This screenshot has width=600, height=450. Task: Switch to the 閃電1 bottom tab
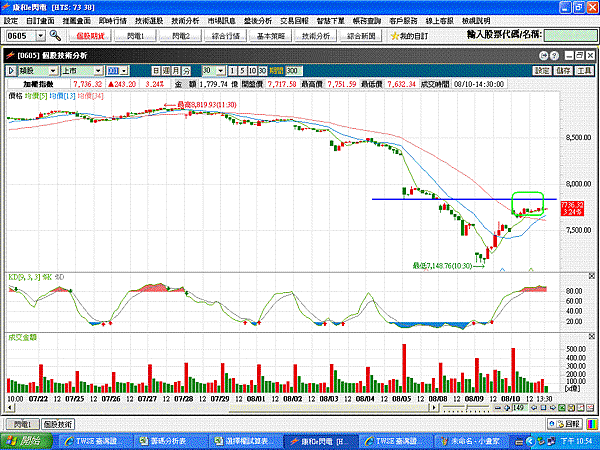[23, 424]
